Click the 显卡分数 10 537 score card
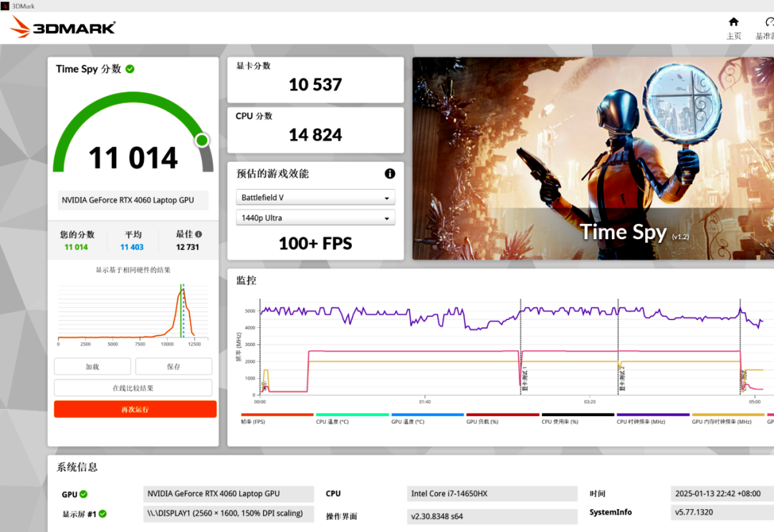774x532 pixels. tap(315, 80)
